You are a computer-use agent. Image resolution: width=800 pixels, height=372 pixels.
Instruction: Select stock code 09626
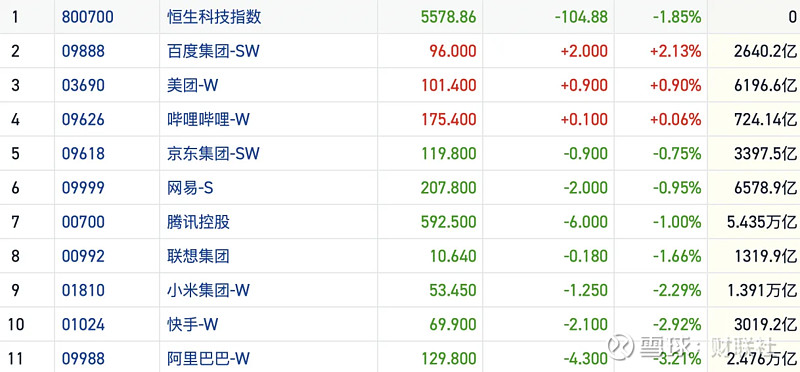click(x=83, y=119)
